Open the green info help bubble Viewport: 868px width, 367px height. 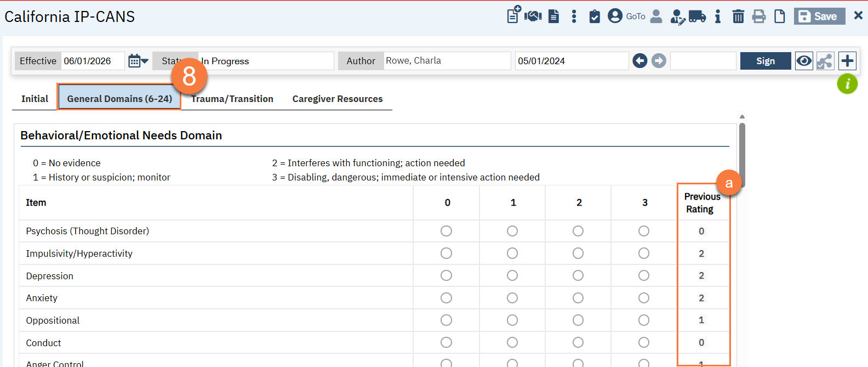[x=847, y=84]
